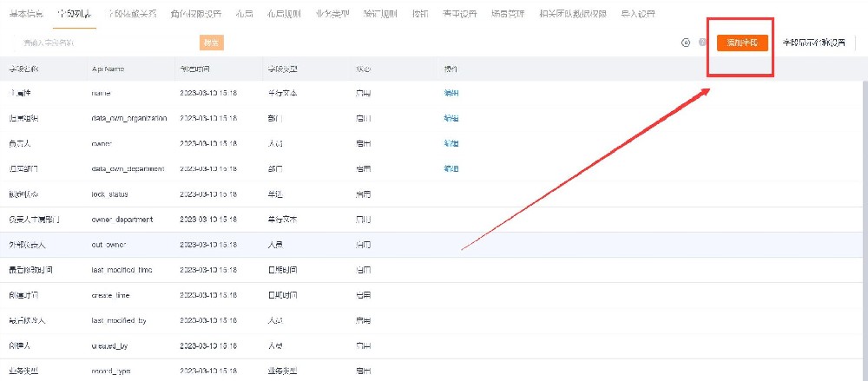Click the field name search input box
The height and width of the screenshot is (381, 868).
tap(105, 43)
